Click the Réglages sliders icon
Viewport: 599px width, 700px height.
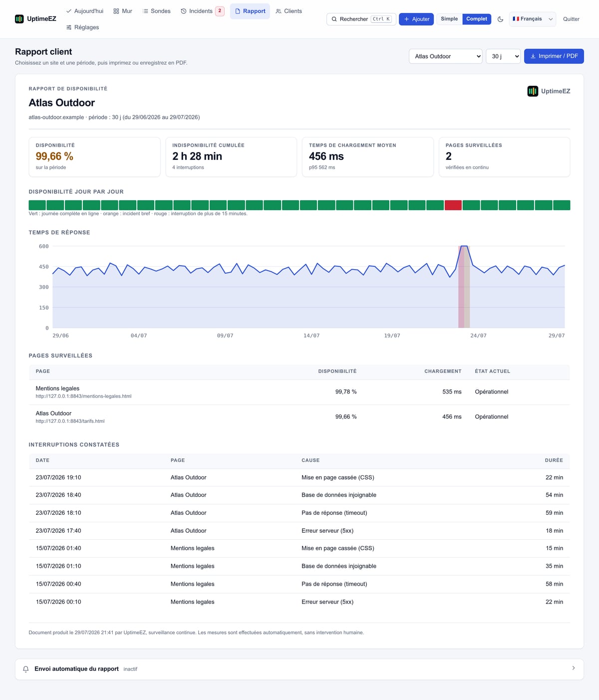pyautogui.click(x=69, y=27)
